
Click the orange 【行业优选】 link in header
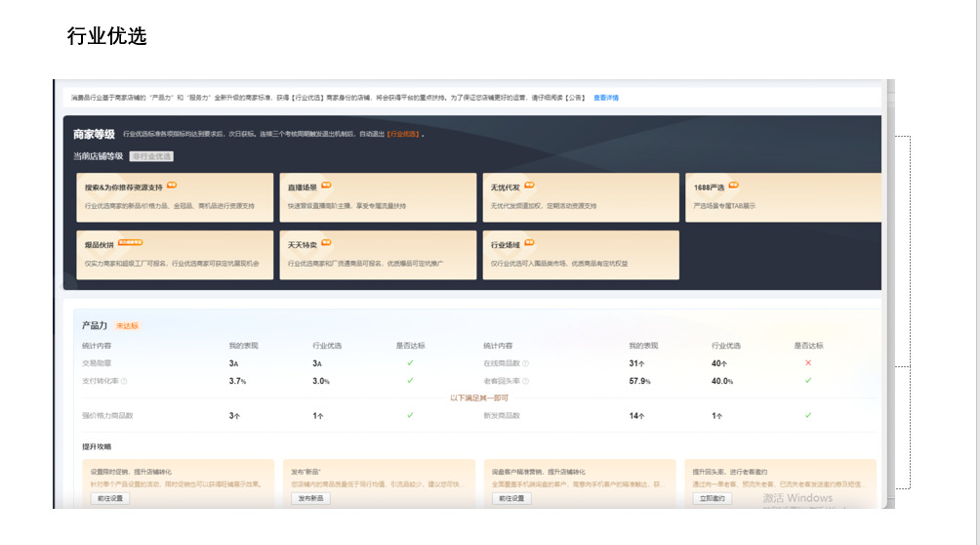404,134
